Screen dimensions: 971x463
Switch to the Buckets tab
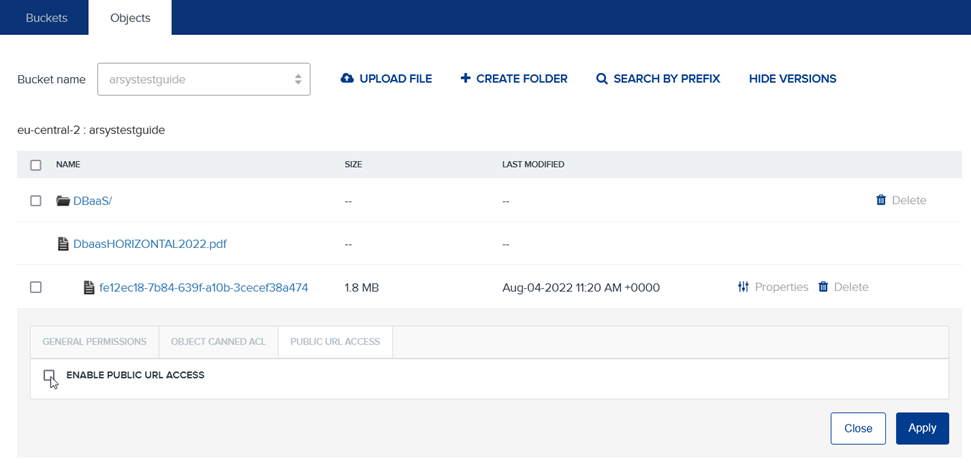[46, 18]
